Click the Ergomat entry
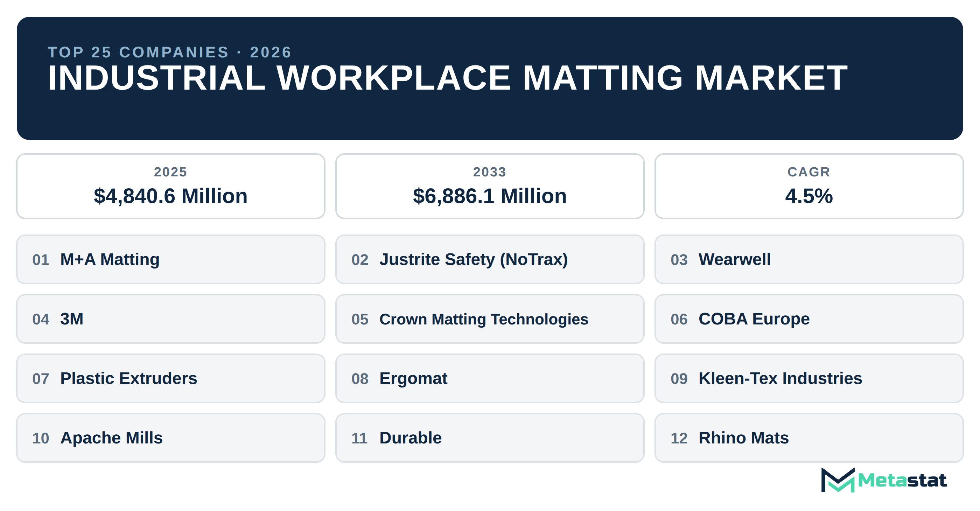Viewport: 980px width, 511px height. pyautogui.click(x=490, y=379)
